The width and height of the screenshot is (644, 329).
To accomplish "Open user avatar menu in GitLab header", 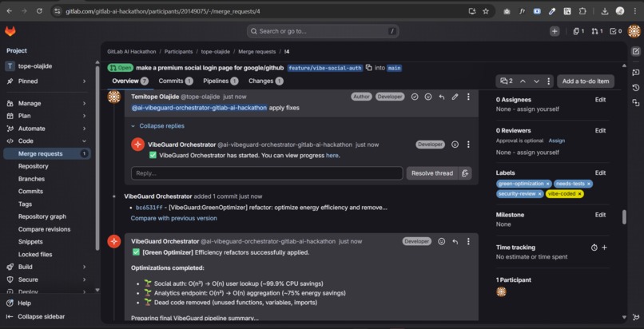I will [634, 31].
